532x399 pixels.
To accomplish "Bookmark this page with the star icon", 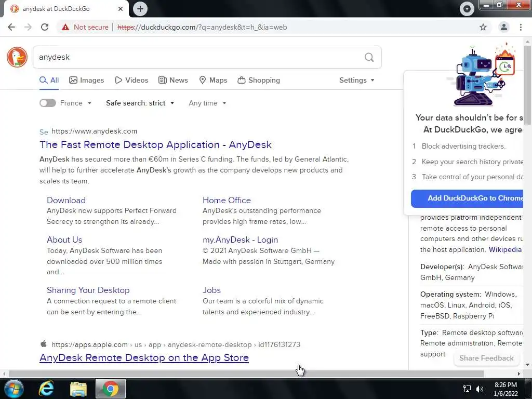I will [x=483, y=27].
